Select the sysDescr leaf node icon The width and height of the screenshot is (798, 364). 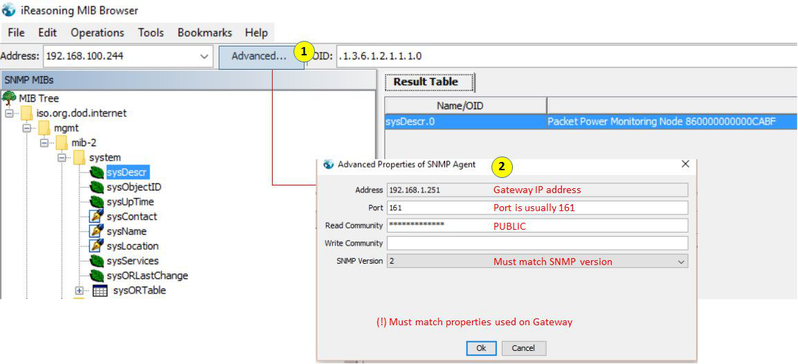click(x=97, y=172)
